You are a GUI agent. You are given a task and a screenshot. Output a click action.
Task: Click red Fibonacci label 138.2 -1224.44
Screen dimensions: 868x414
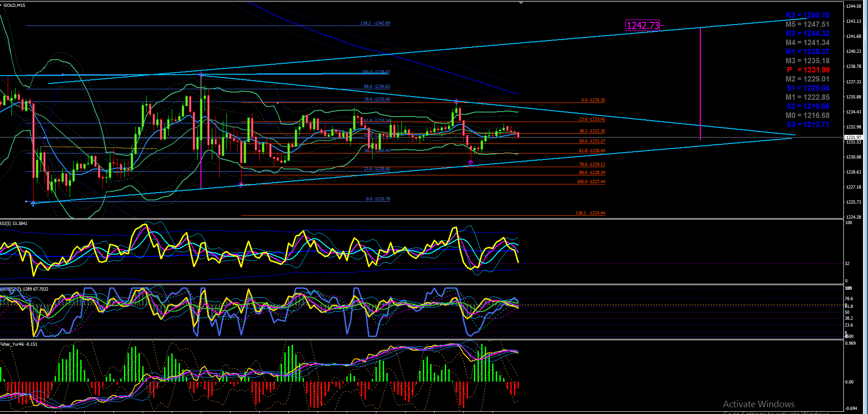pyautogui.click(x=591, y=213)
